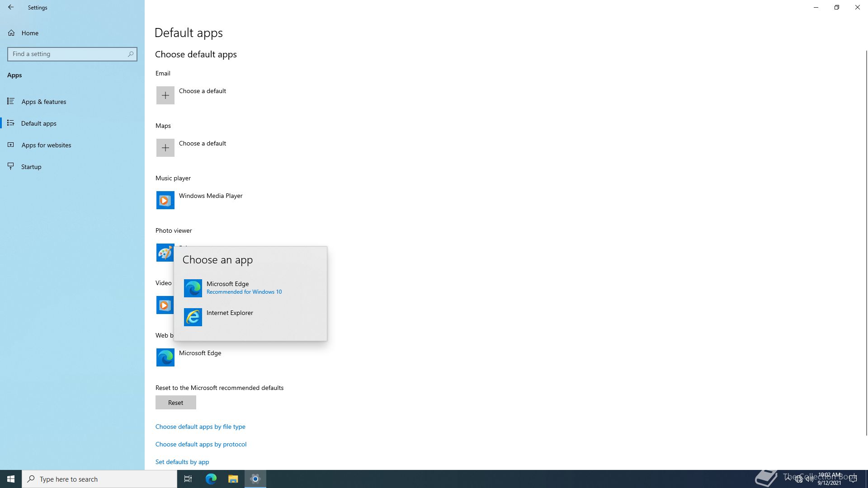This screenshot has width=868, height=488.
Task: Click the Apps for websites icon
Action: coord(11,145)
